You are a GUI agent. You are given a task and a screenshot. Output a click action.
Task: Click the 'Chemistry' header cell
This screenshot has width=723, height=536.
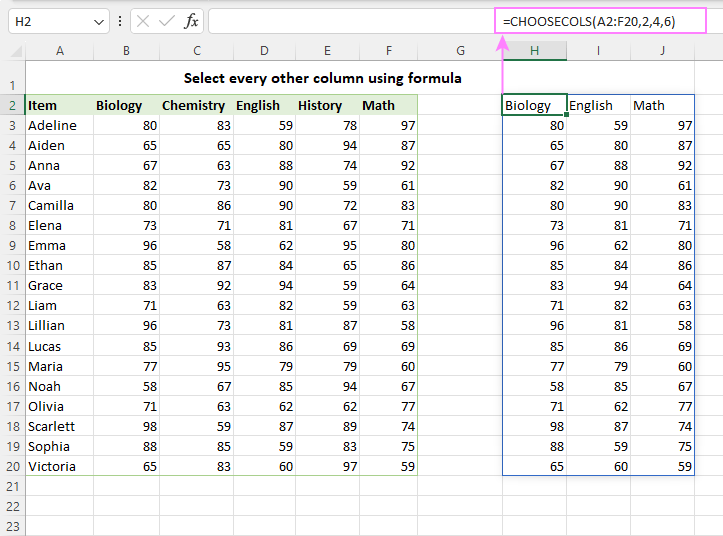[196, 105]
